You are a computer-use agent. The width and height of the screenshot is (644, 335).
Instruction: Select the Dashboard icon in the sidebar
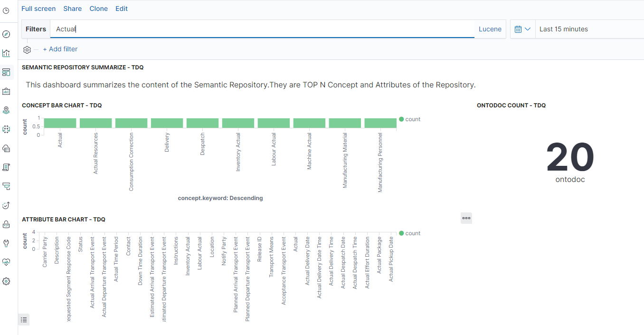point(7,72)
